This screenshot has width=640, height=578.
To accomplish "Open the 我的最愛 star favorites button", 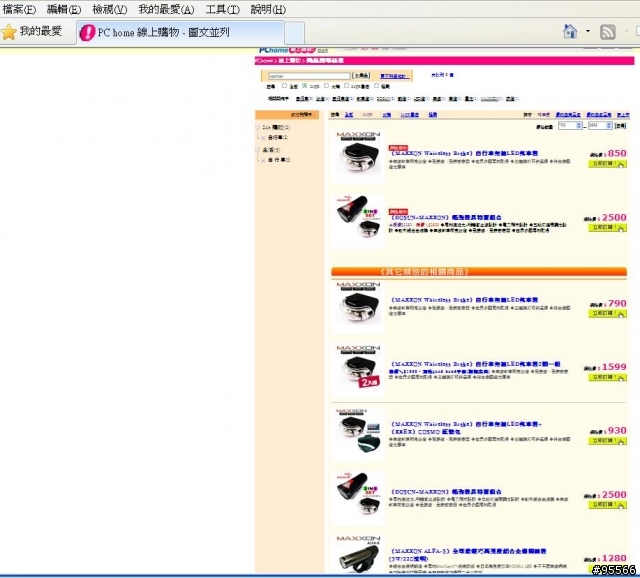I will click(x=32, y=31).
